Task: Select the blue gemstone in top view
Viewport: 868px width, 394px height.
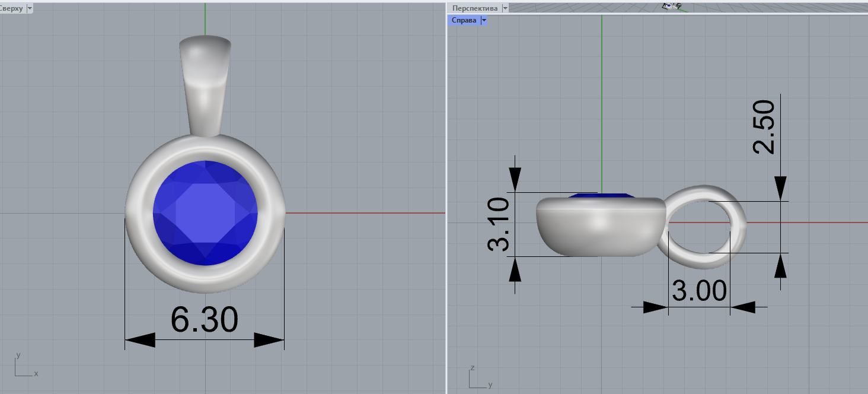Action: tap(205, 212)
